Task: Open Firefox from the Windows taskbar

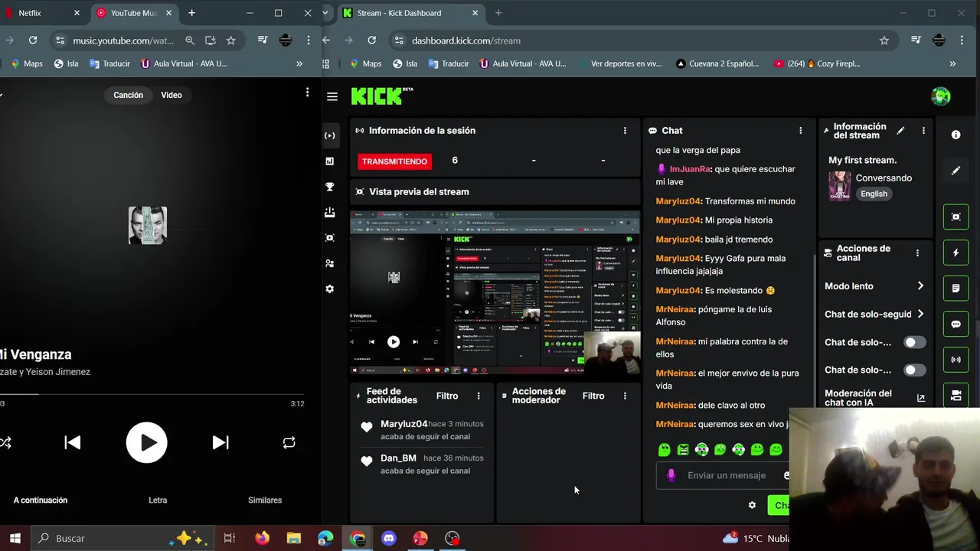Action: 262,538
